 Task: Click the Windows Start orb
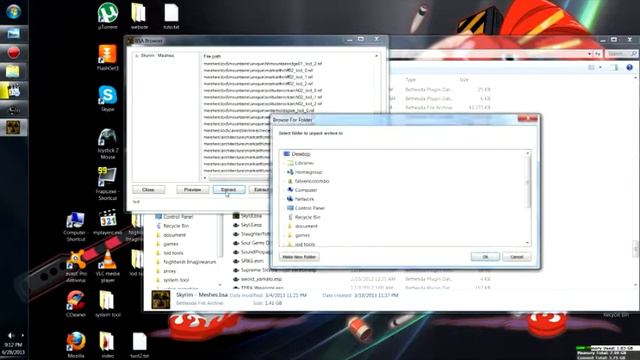13,11
